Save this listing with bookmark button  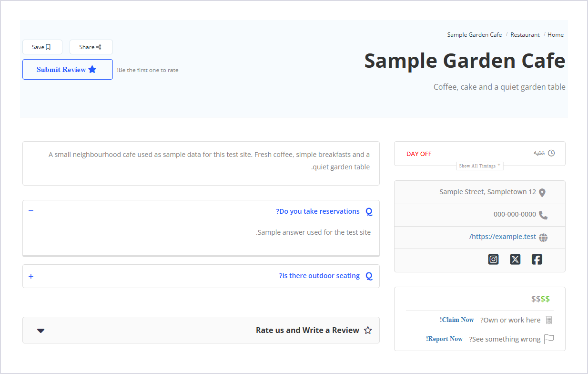coord(42,47)
